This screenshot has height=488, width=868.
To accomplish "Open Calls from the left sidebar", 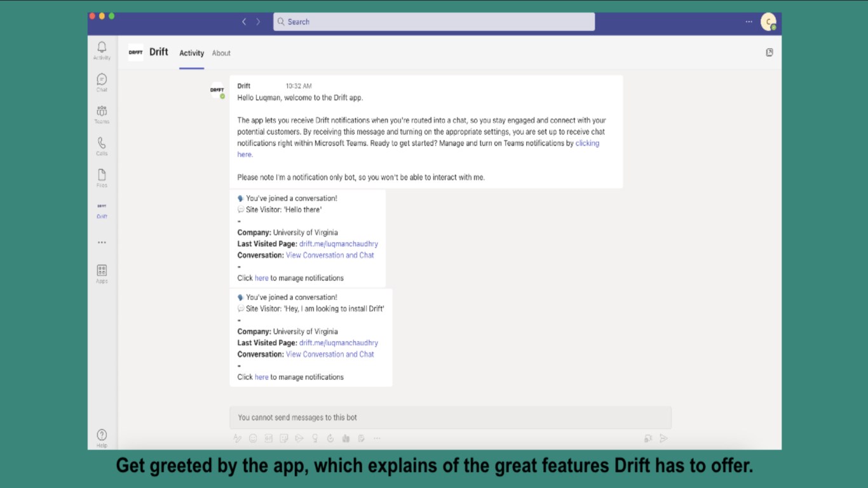I will (x=102, y=146).
